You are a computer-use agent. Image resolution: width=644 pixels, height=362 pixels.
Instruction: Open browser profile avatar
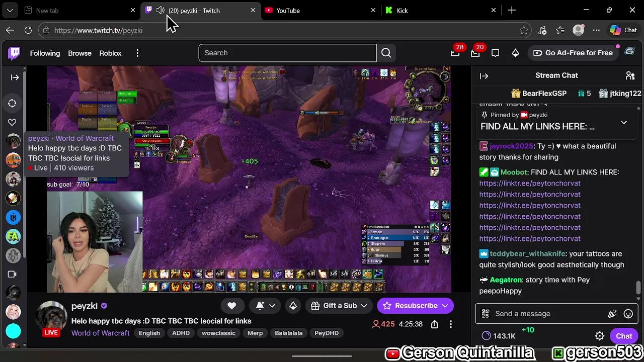point(579,30)
